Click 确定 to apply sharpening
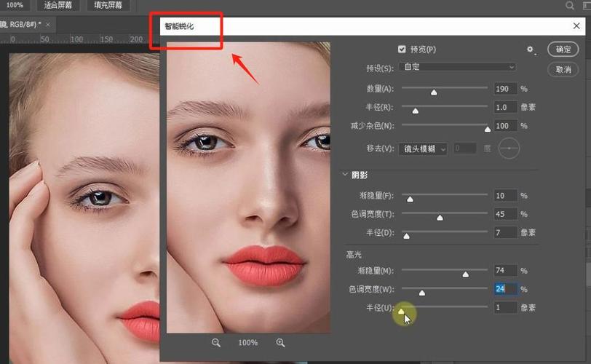This screenshot has height=364, width=591. 563,50
